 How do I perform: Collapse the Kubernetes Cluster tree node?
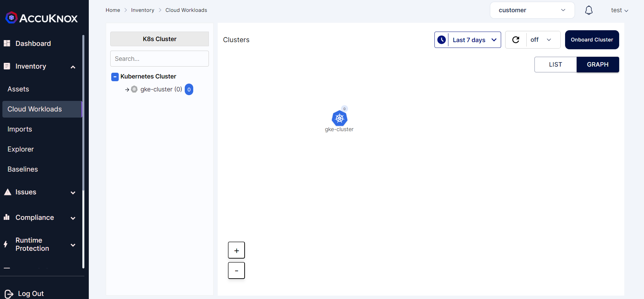coord(115,77)
